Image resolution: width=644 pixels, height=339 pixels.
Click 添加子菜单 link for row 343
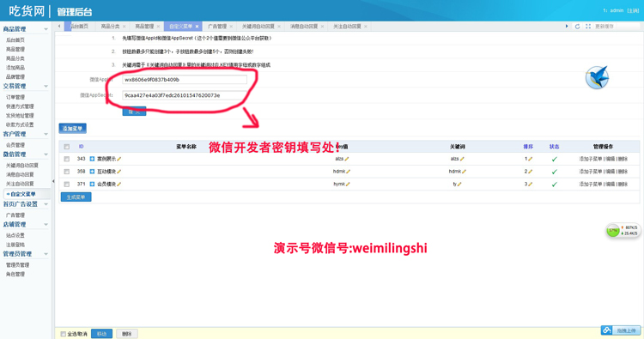coord(590,159)
